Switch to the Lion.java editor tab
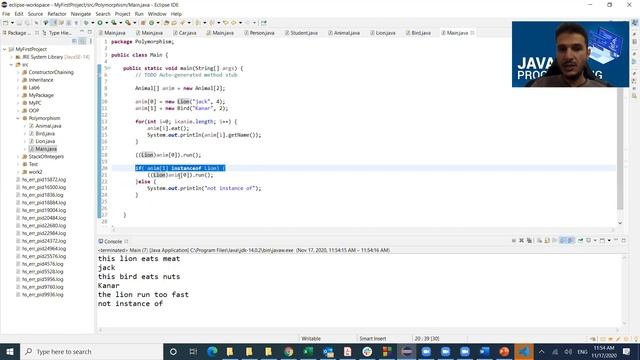This screenshot has width=640, height=360. 382,33
